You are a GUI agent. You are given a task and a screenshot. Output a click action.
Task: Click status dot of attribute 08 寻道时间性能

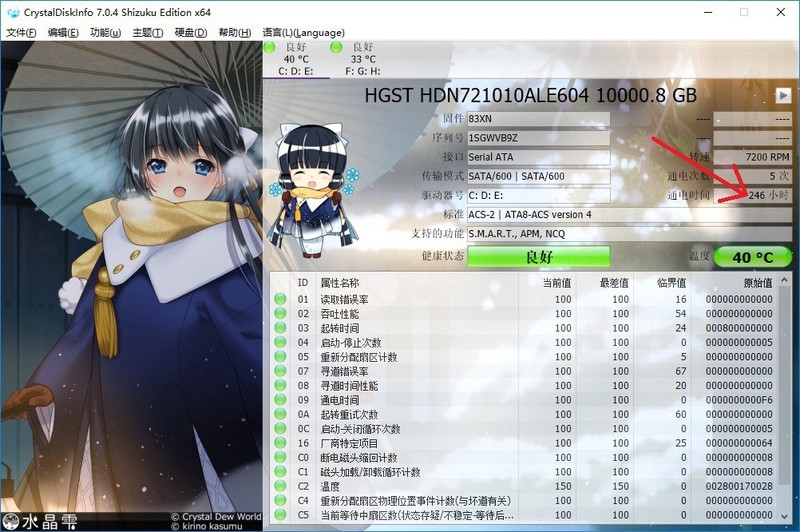(x=280, y=385)
